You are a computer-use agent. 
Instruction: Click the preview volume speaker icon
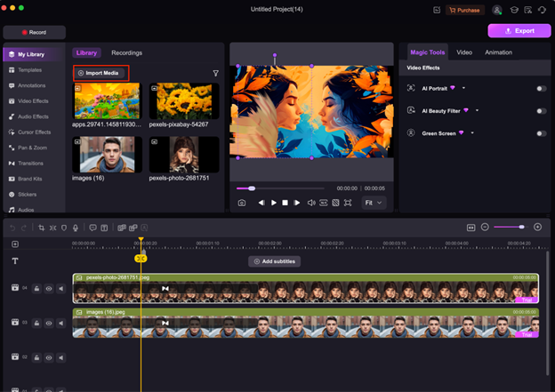(x=311, y=203)
